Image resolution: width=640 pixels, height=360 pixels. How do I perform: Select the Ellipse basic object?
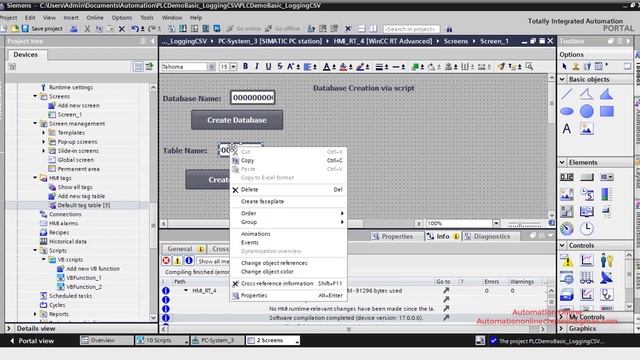tap(567, 111)
